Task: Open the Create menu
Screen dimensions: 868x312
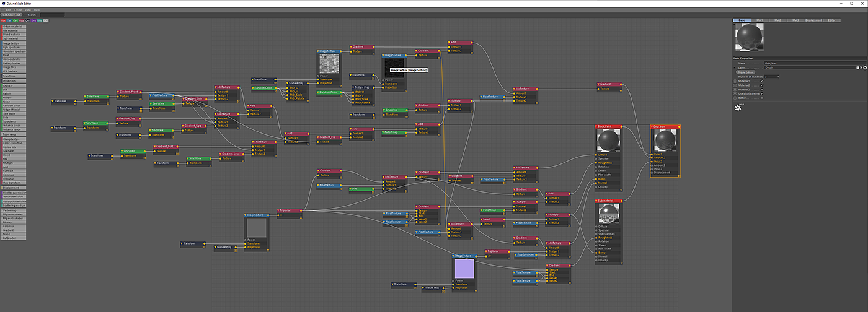Action: (x=17, y=10)
